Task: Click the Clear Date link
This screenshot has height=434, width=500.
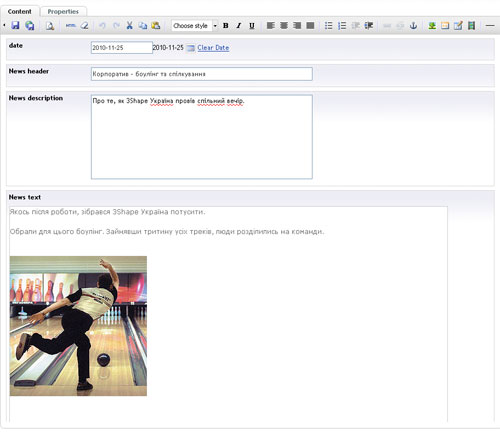Action: coord(213,48)
